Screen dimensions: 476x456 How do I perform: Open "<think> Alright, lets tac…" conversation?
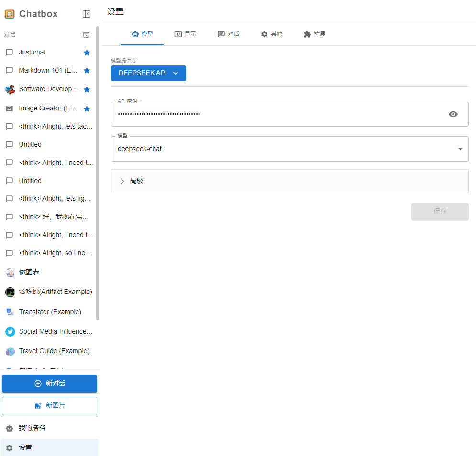click(49, 127)
